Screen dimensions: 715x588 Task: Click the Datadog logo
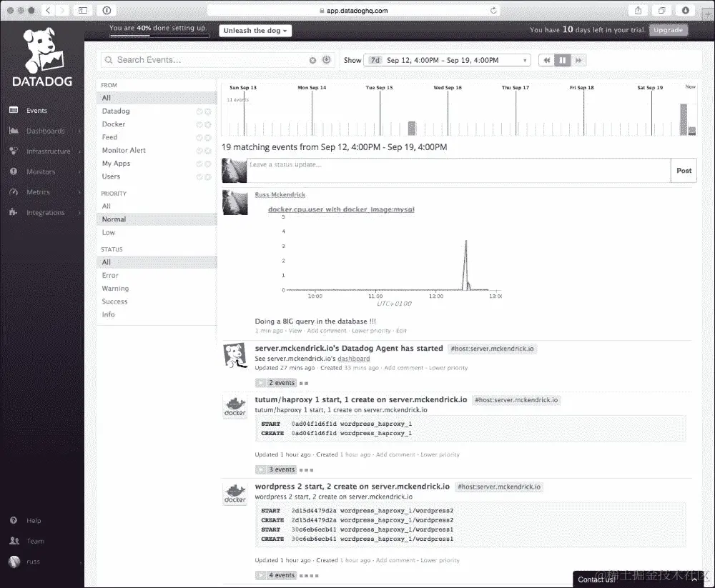pos(42,57)
